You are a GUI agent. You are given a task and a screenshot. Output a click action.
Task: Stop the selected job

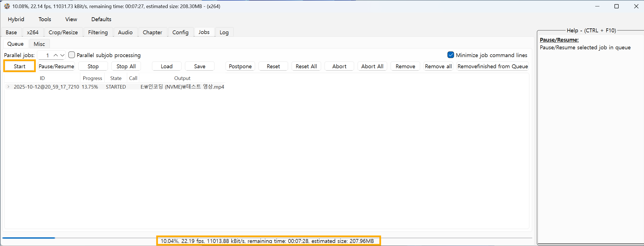coord(93,66)
